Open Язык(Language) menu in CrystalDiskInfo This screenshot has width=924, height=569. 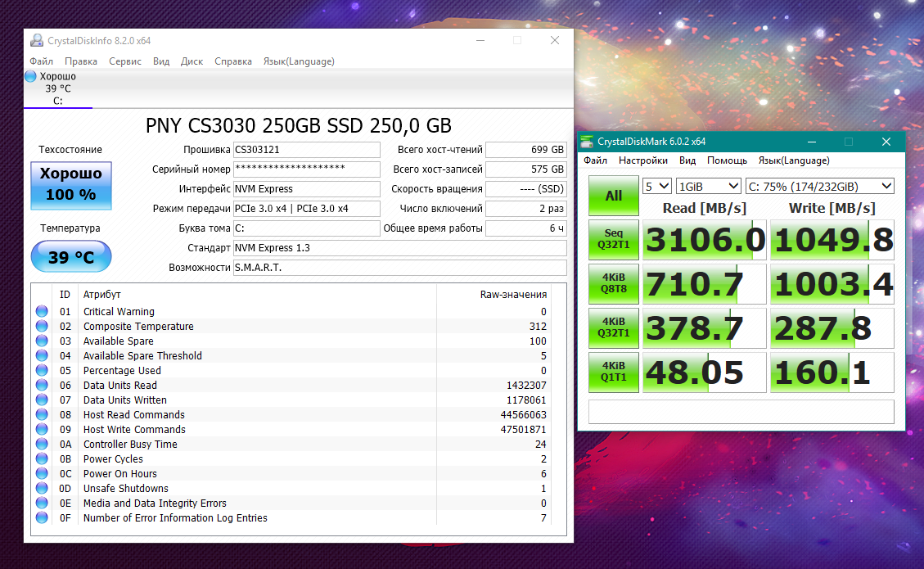(299, 61)
